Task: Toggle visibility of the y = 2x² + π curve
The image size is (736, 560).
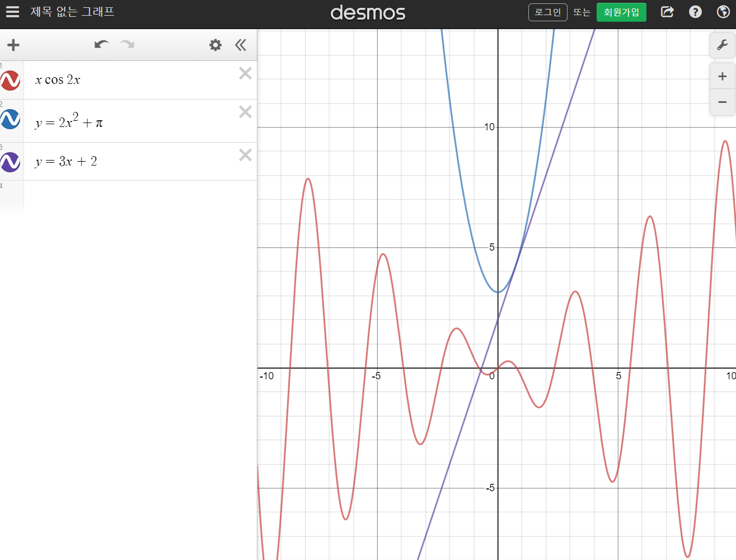Action: [x=10, y=119]
